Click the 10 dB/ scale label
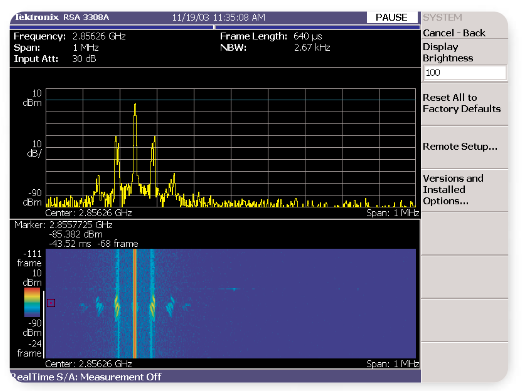This screenshot has width=522, height=391. (x=34, y=149)
